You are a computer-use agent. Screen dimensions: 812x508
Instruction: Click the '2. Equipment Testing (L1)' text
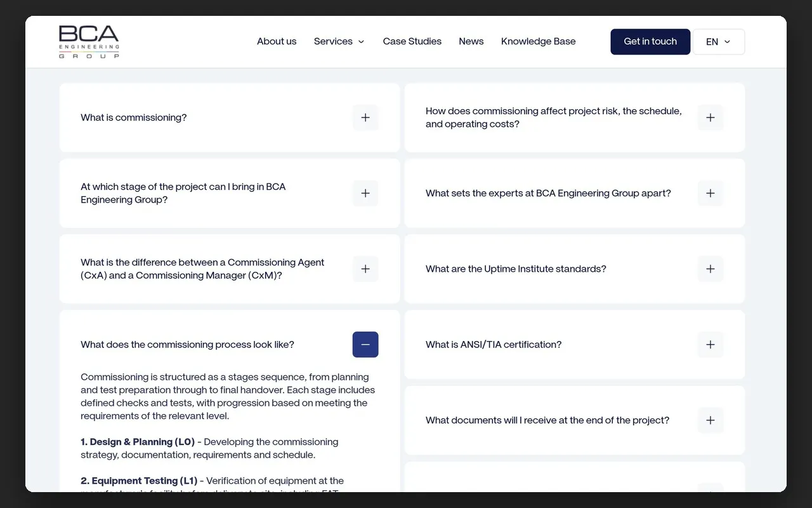pos(139,481)
